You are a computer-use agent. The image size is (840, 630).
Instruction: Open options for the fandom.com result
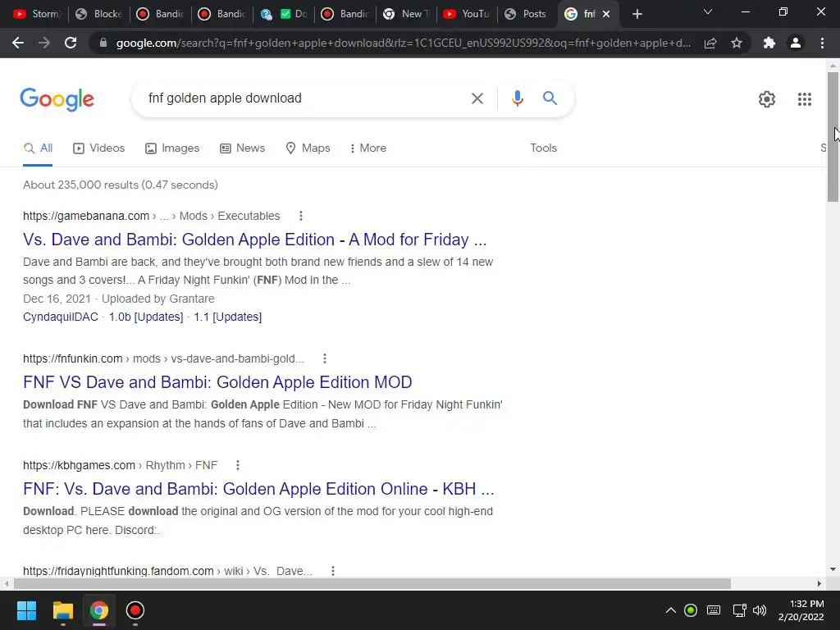[333, 571]
